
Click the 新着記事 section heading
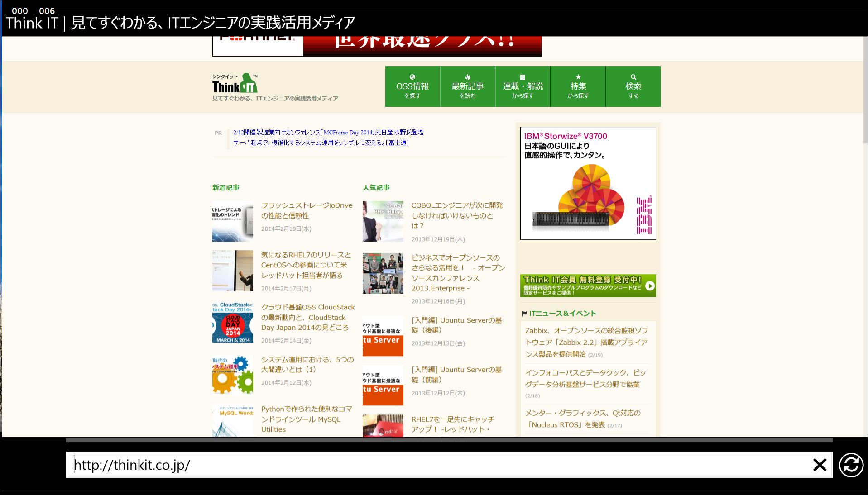pos(226,187)
